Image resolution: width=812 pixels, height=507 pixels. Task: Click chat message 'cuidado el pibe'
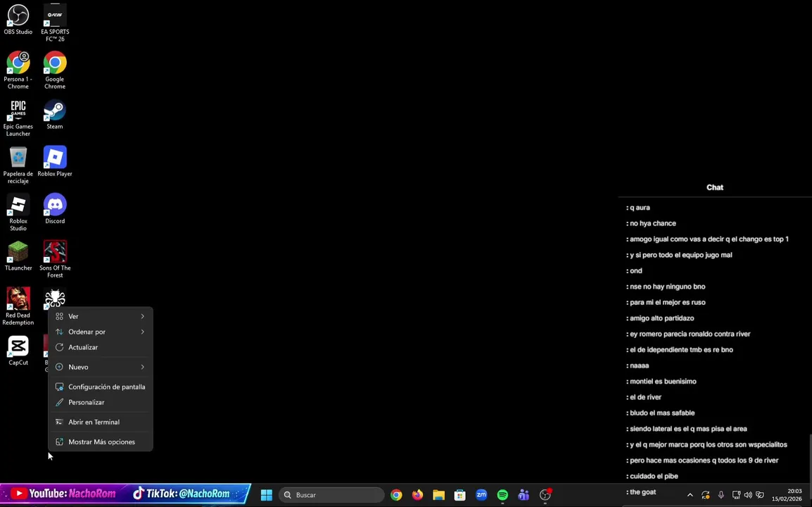point(654,477)
